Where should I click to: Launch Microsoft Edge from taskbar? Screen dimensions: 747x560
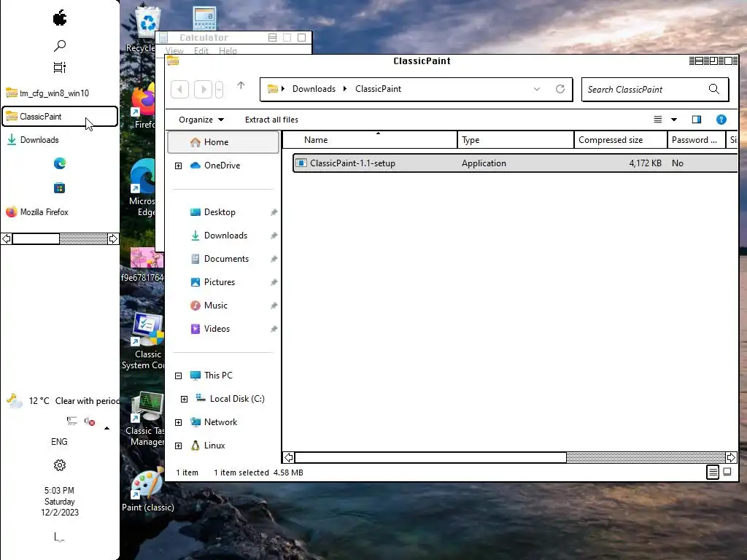[60, 164]
